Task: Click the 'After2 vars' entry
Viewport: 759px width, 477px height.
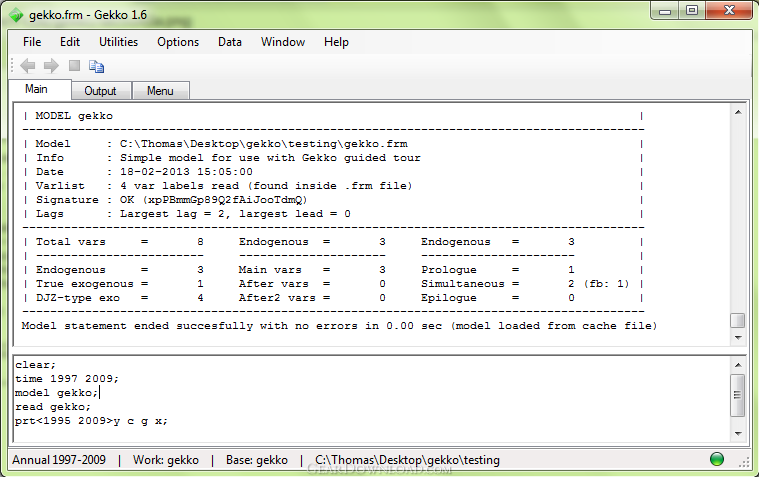Action: point(312,298)
